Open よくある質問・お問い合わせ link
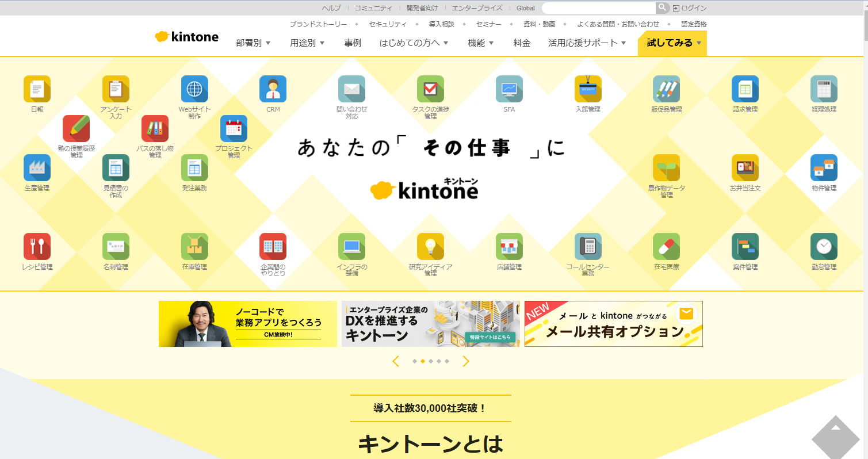 (x=618, y=24)
